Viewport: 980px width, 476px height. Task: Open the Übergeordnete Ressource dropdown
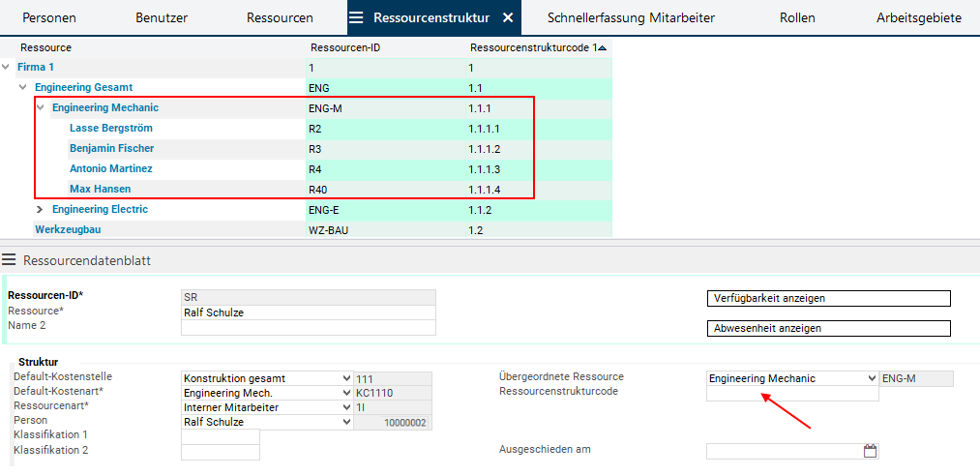(x=872, y=378)
